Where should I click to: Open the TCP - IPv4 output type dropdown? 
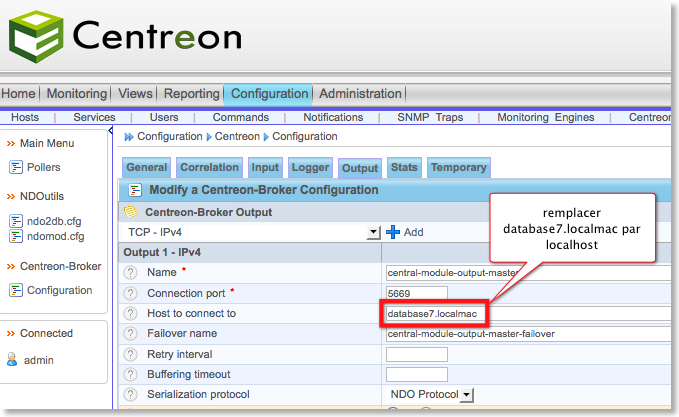(373, 232)
